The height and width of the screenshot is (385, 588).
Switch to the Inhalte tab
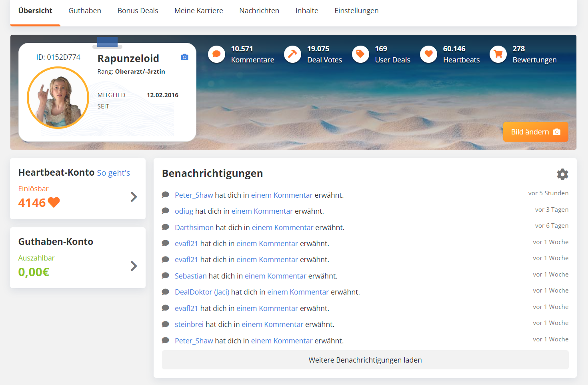point(307,11)
